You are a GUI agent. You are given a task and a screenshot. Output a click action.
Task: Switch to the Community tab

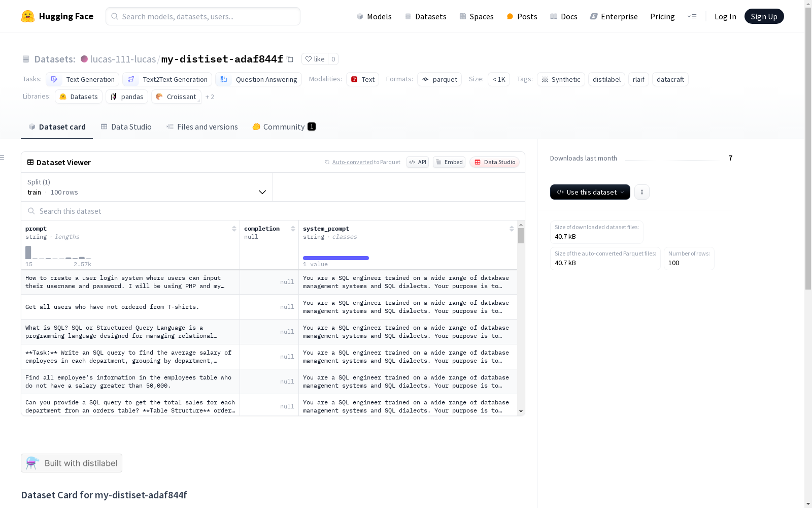click(284, 127)
